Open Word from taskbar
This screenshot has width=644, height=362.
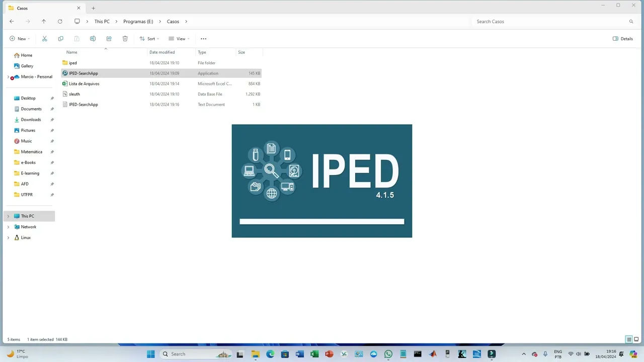(x=300, y=354)
